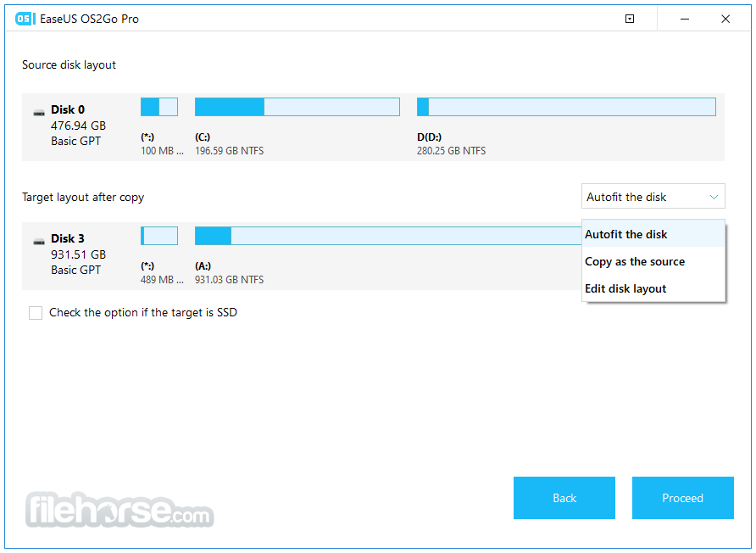Choose Copy as the source option
756x553 pixels.
coord(653,261)
